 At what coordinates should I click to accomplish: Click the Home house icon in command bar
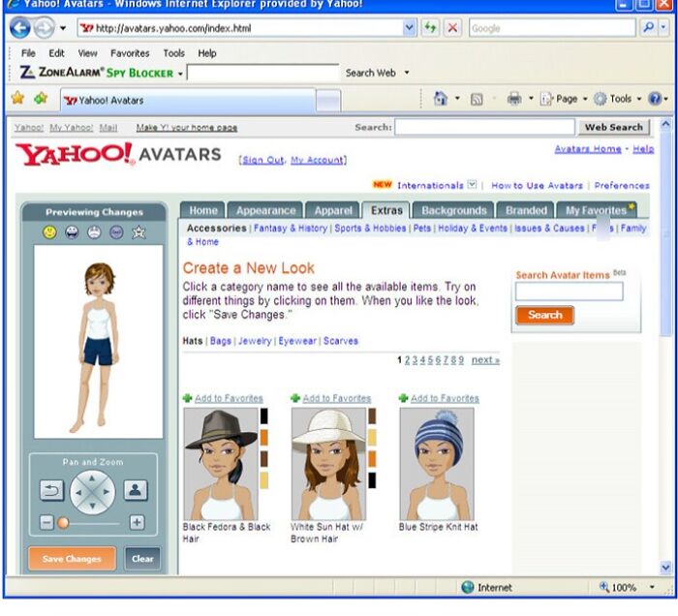(x=440, y=99)
